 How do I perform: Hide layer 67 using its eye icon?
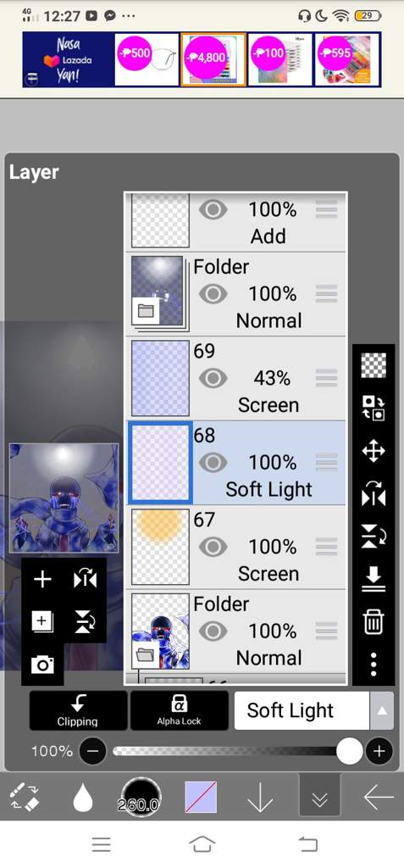pyautogui.click(x=213, y=548)
